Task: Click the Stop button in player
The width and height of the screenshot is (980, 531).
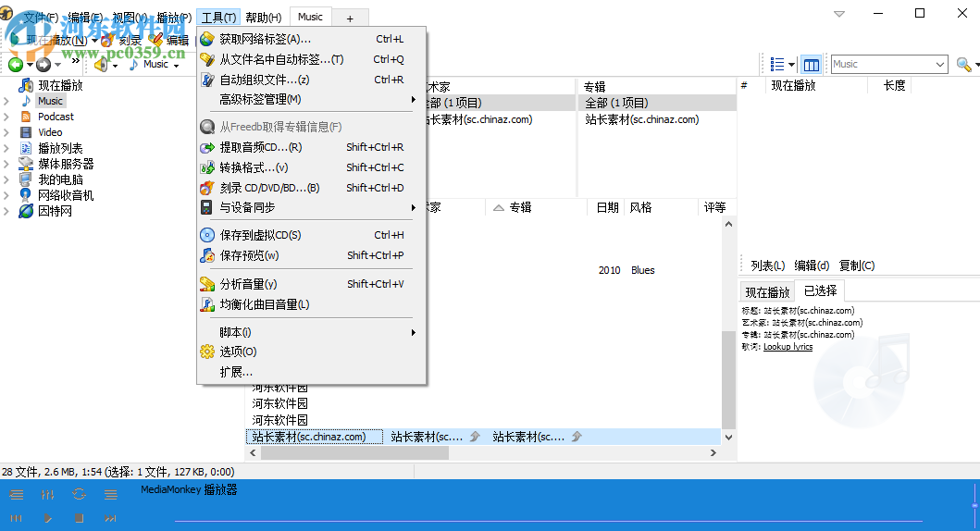Action: [79, 518]
